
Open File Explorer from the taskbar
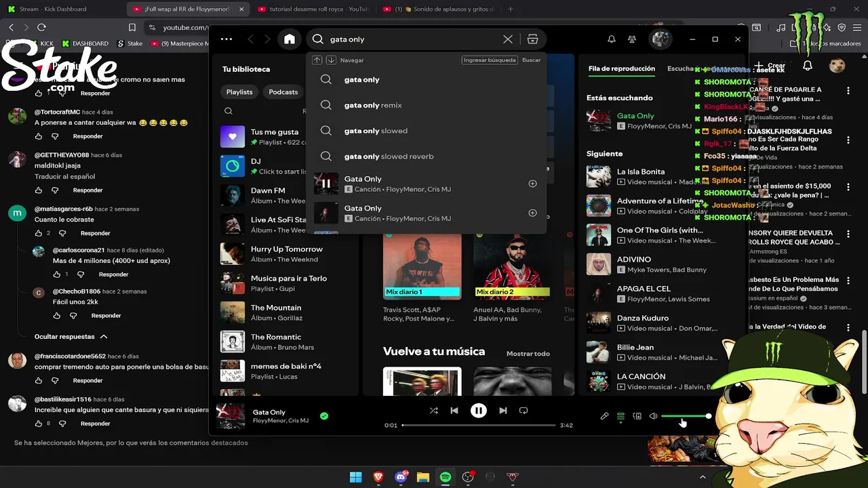click(x=423, y=477)
